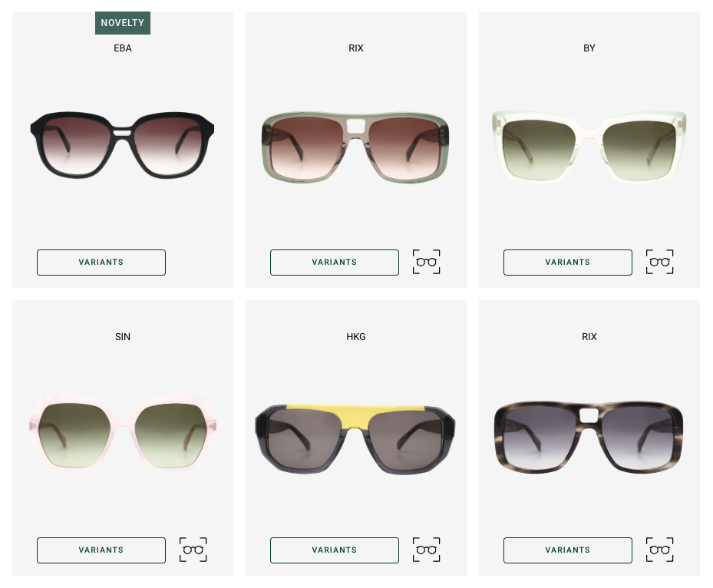The height and width of the screenshot is (588, 713).
Task: Show variants of green RIX sunglasses
Action: 334,263
